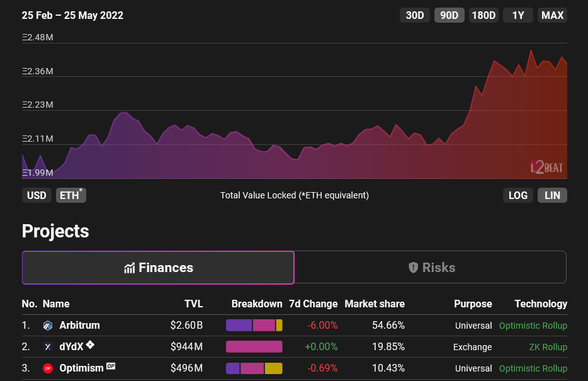Switch chart to 180D range
This screenshot has height=381, width=588.
483,15
